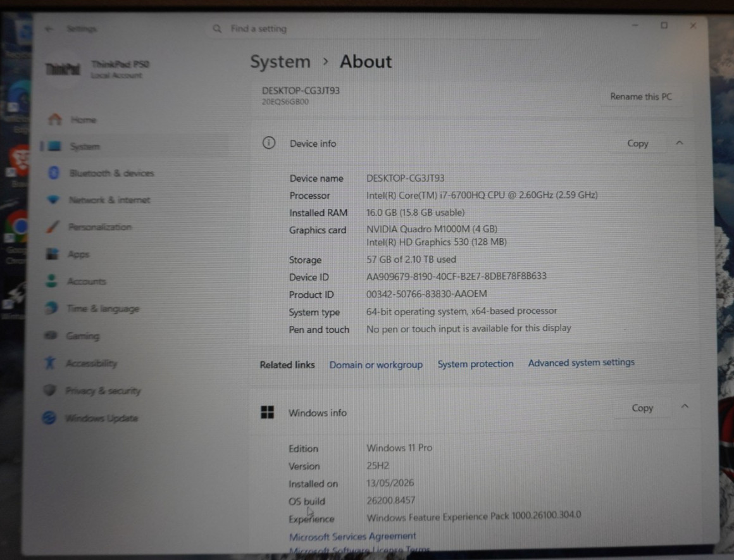
Task: Click the Gaming controller icon
Action: pyautogui.click(x=51, y=335)
